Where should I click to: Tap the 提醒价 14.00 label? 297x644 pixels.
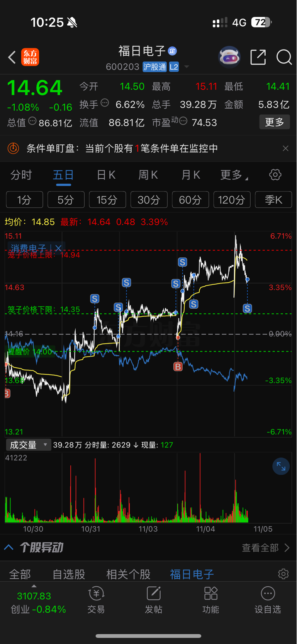click(30, 352)
